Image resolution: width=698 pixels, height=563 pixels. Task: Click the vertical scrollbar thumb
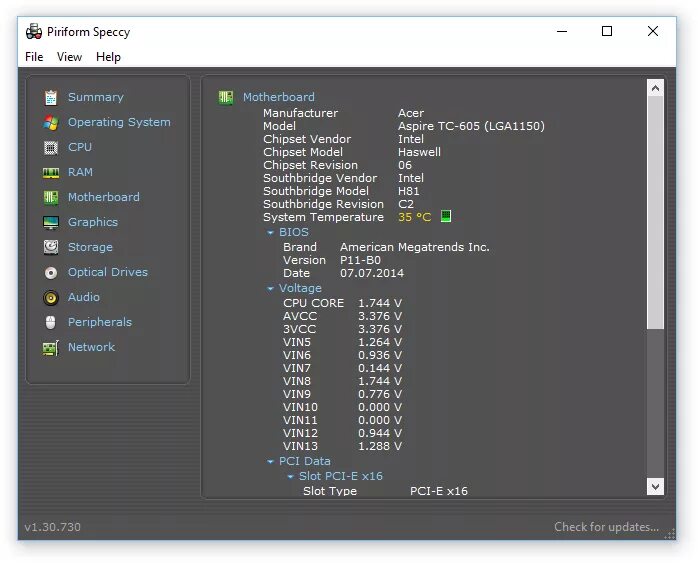point(655,213)
